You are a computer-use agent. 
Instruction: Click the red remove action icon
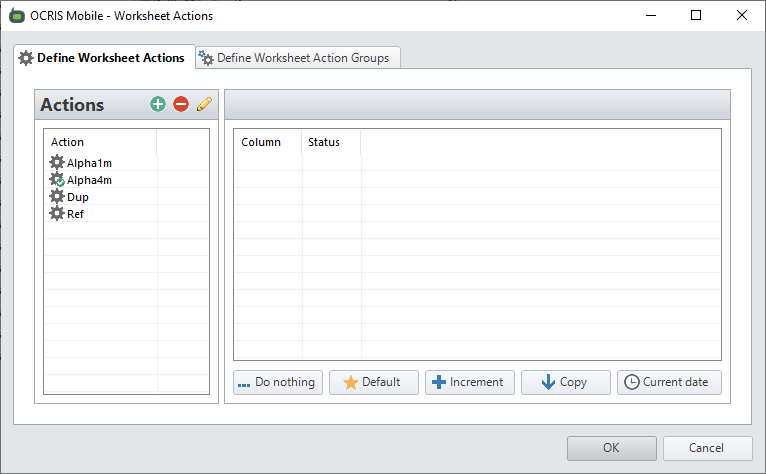(181, 104)
